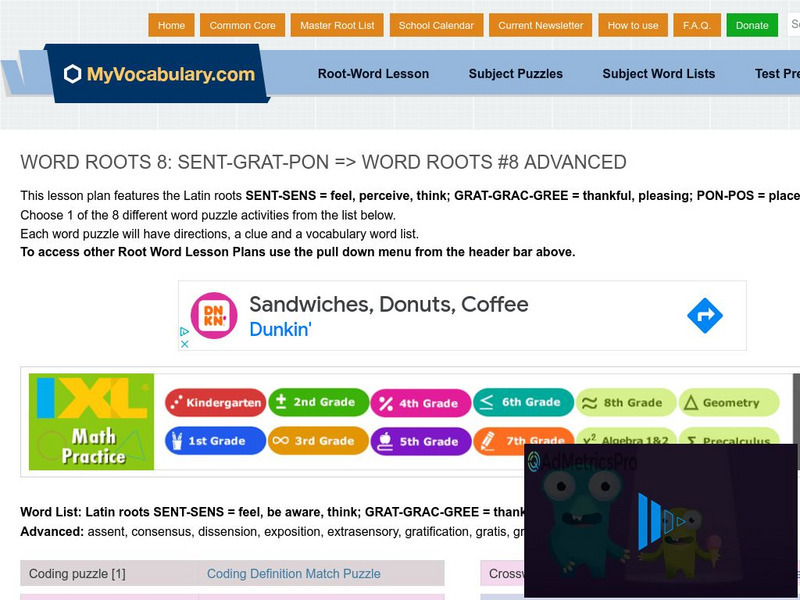The height and width of the screenshot is (600, 800).
Task: Open the Subject Word Lists dropdown
Action: [x=659, y=73]
